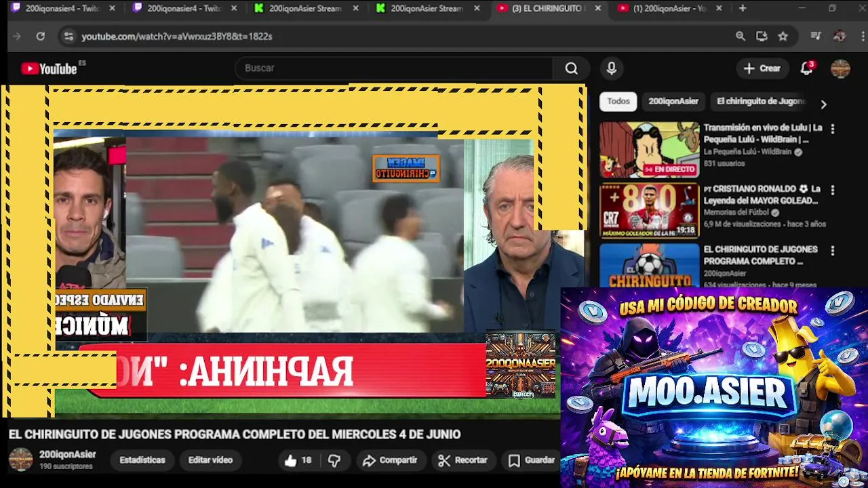Bookmark this page with the star icon

(x=783, y=37)
